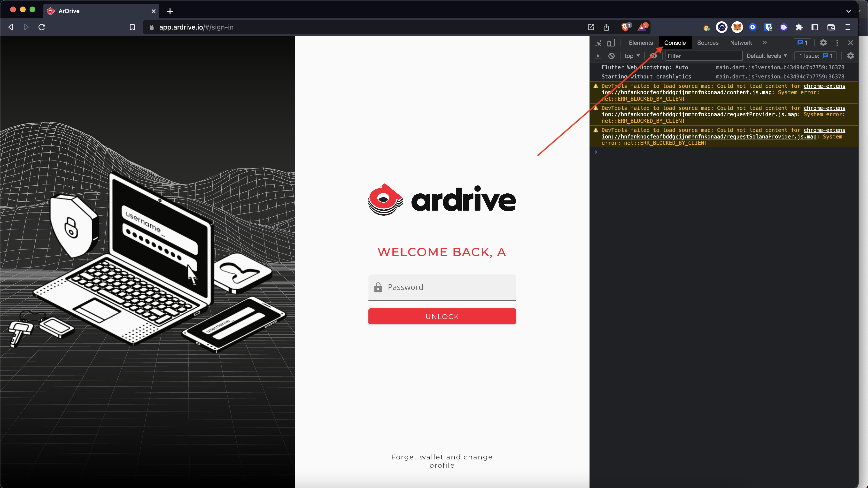Open the fish logo wallet extension
The height and width of the screenshot is (488, 868).
(721, 27)
